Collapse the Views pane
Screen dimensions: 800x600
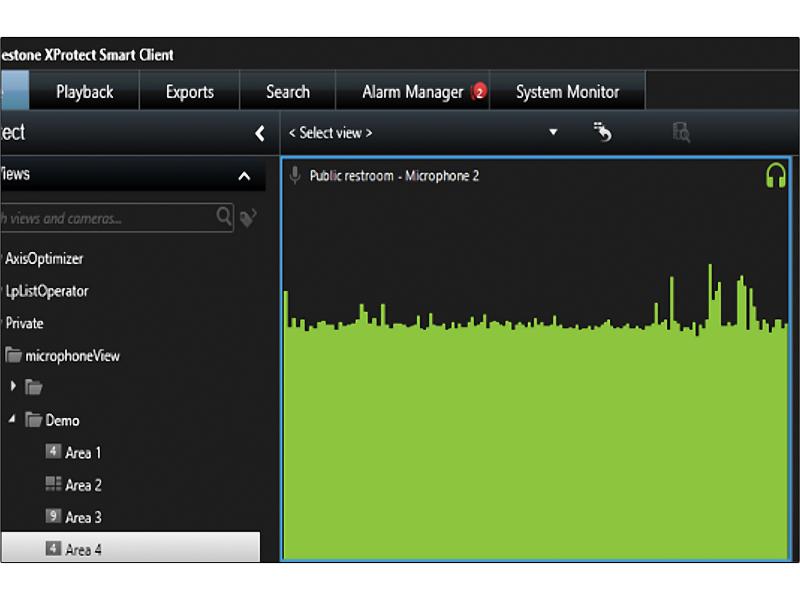click(244, 177)
